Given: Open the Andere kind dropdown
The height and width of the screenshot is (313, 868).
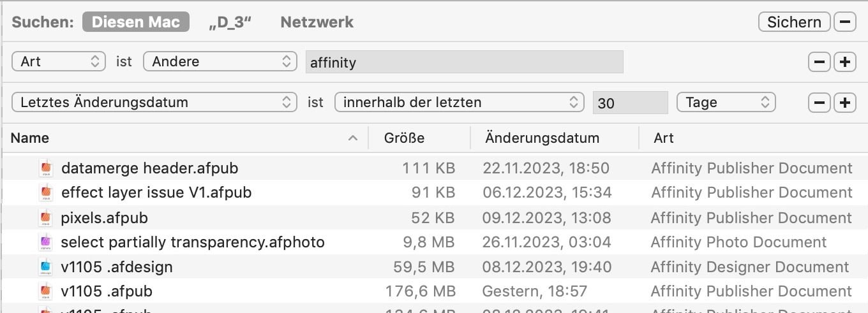Looking at the screenshot, I should click(220, 62).
